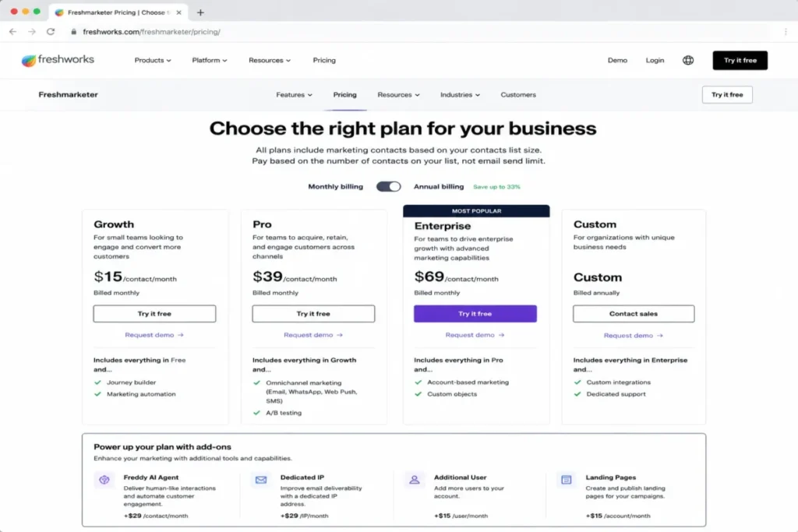The image size is (798, 532).
Task: Click the black Try it free header button
Action: [x=740, y=60]
